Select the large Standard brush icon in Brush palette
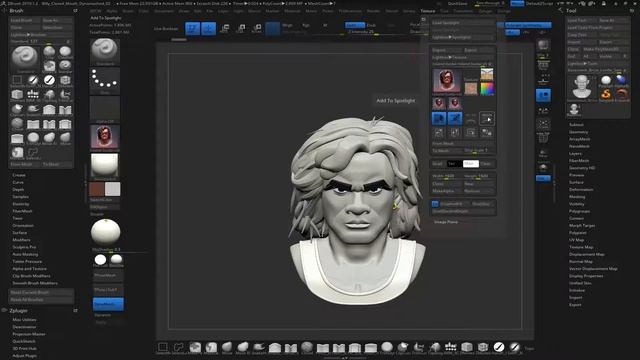Screen dimensions: 640x360 (24, 58)
